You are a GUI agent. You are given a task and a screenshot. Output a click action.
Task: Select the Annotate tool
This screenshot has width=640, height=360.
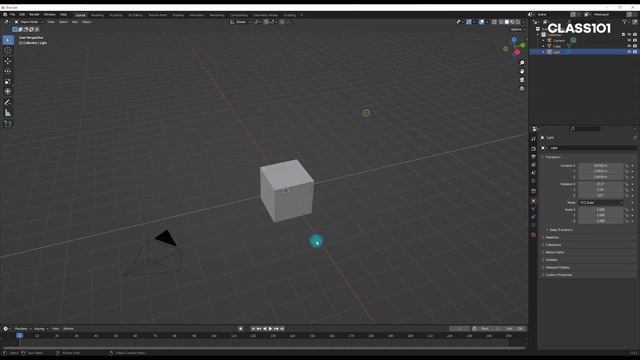pyautogui.click(x=8, y=102)
